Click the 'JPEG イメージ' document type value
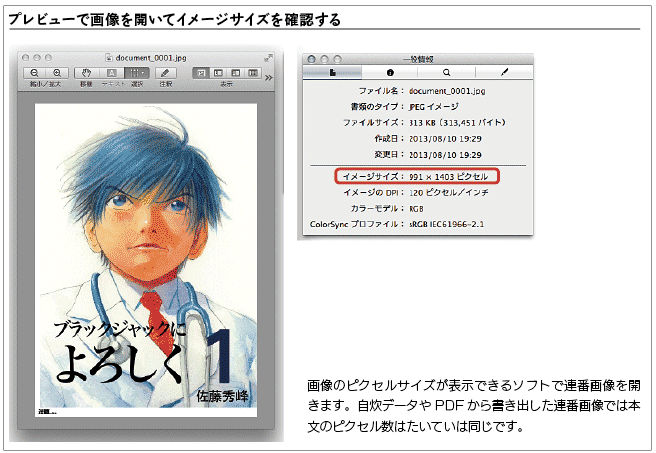Viewport: 656px width, 453px height. tap(433, 107)
